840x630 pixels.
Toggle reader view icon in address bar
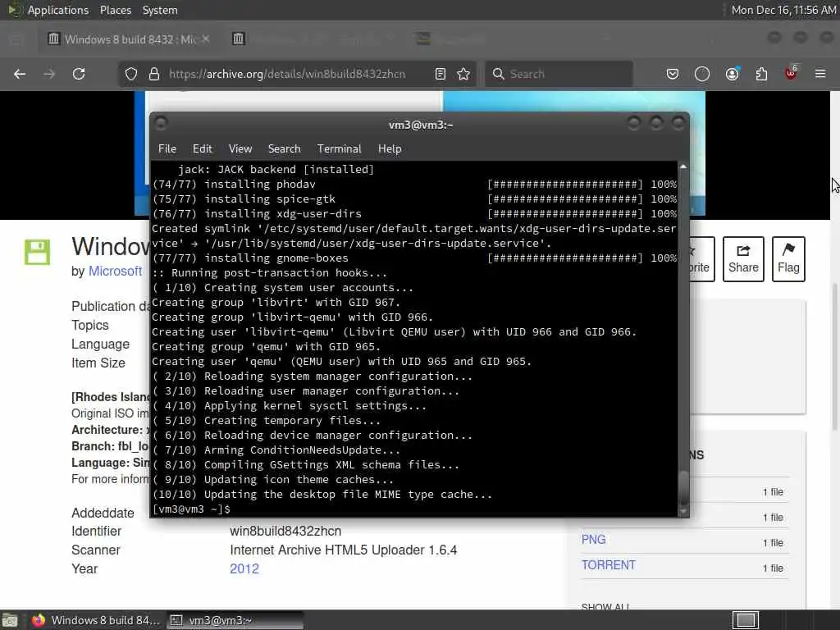pos(441,74)
